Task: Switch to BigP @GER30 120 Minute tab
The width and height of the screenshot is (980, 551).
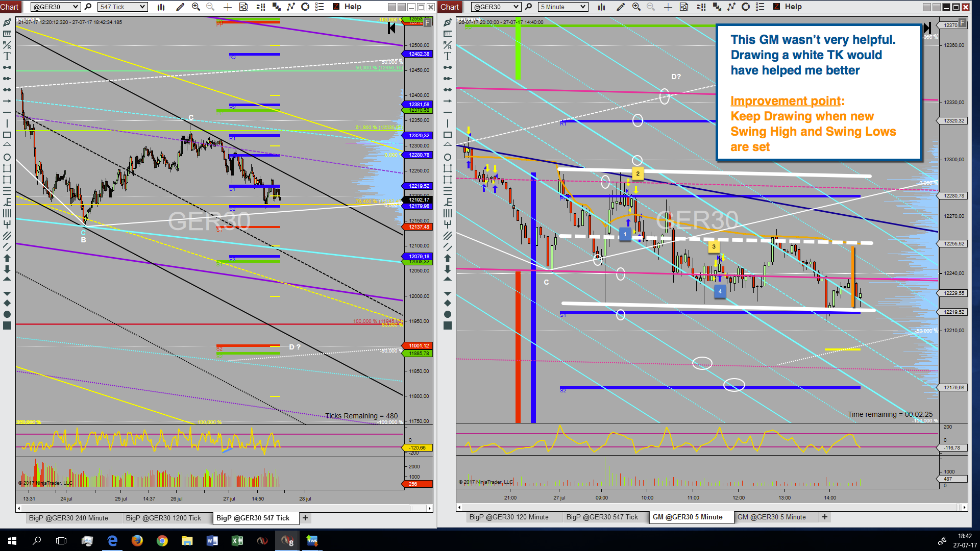Action: [509, 517]
